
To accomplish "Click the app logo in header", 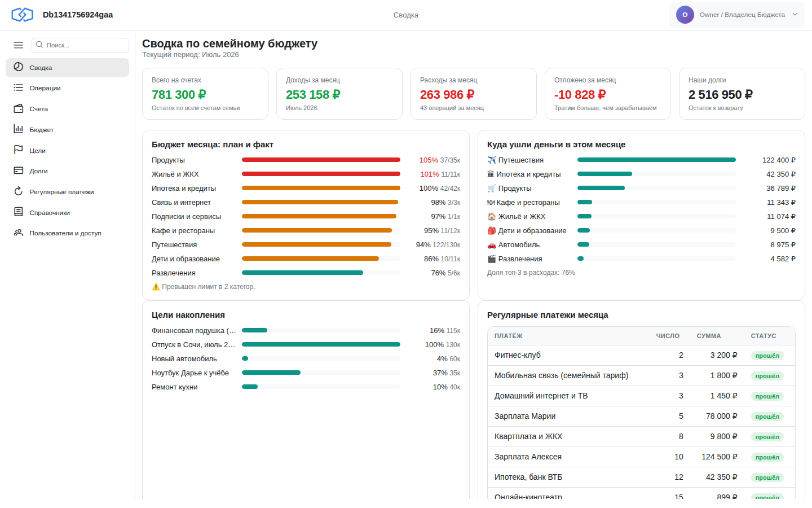I will pos(23,15).
